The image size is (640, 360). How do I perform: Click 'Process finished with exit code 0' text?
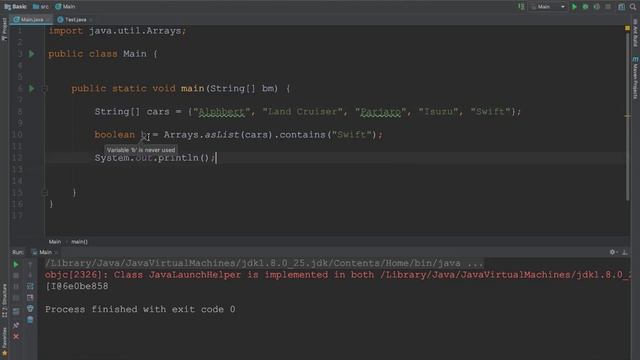click(140, 309)
